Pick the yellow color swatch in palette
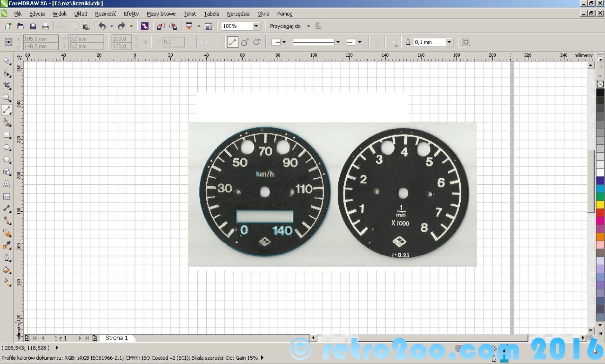The image size is (605, 364). pos(600,204)
